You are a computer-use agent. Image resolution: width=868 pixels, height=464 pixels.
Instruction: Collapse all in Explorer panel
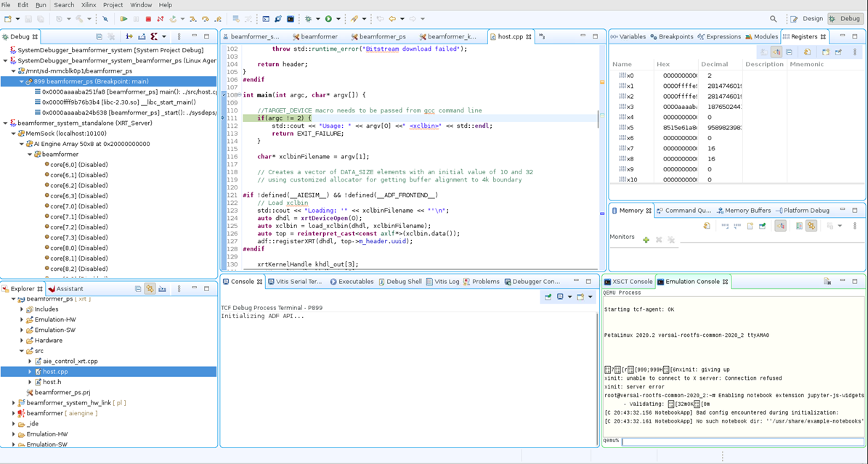pos(138,289)
